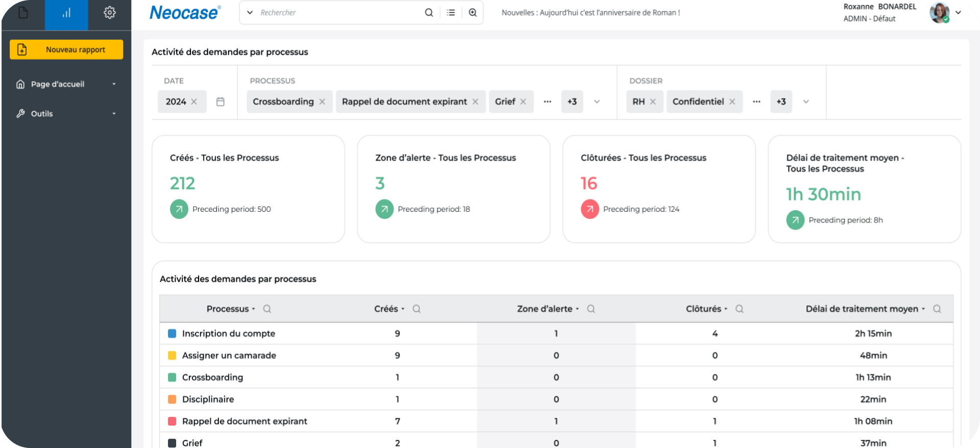Search within the Créés column

[x=416, y=309]
